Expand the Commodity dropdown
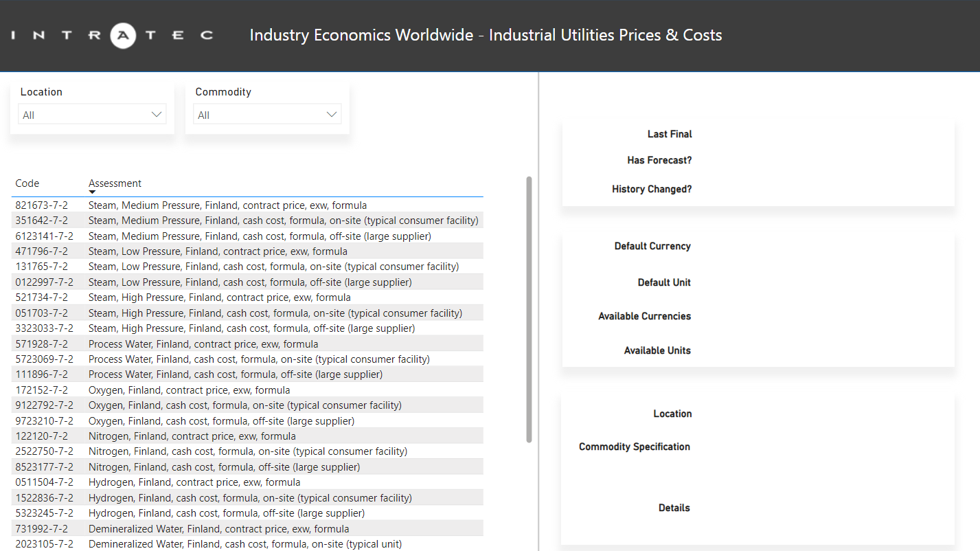 (267, 115)
